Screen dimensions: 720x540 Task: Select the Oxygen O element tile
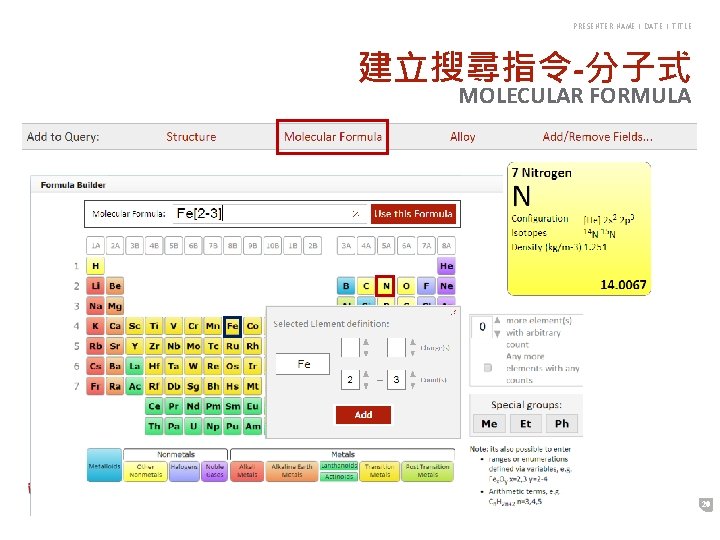(406, 286)
